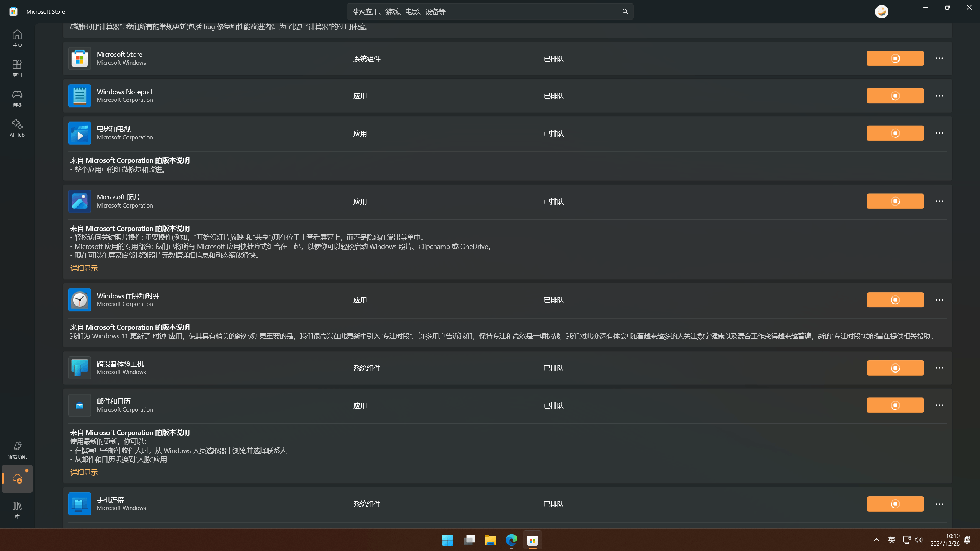The height and width of the screenshot is (551, 980).
Task: Open the 库 (Library) sidebar page
Action: (17, 510)
